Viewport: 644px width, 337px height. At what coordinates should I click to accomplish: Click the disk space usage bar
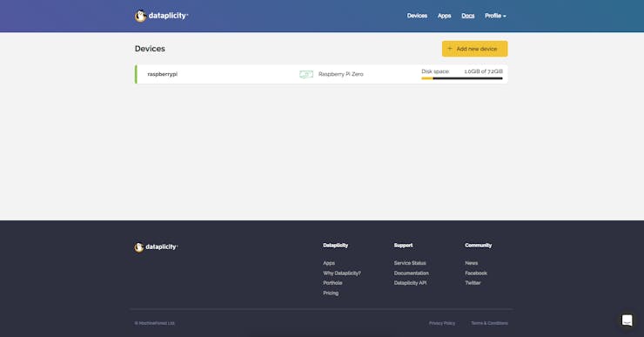[x=461, y=78]
